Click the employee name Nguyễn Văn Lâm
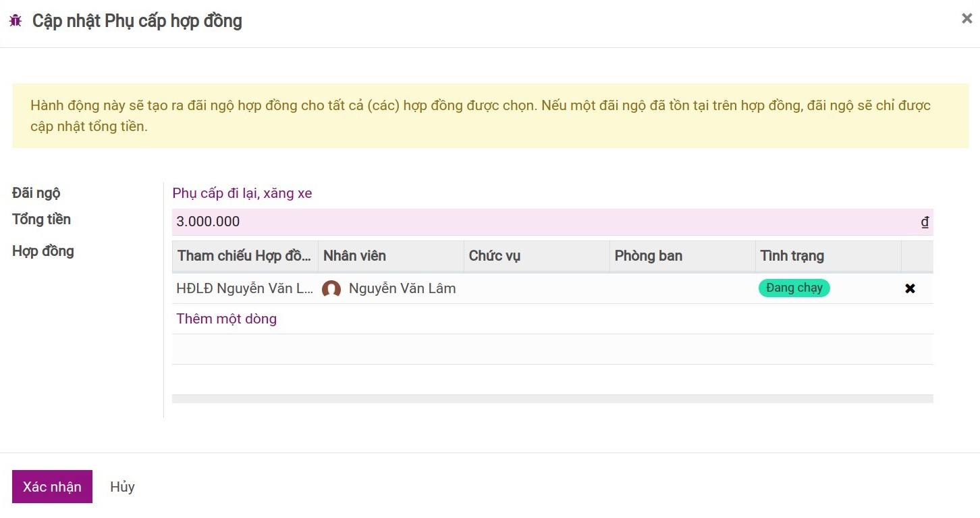The height and width of the screenshot is (518, 980). (402, 288)
